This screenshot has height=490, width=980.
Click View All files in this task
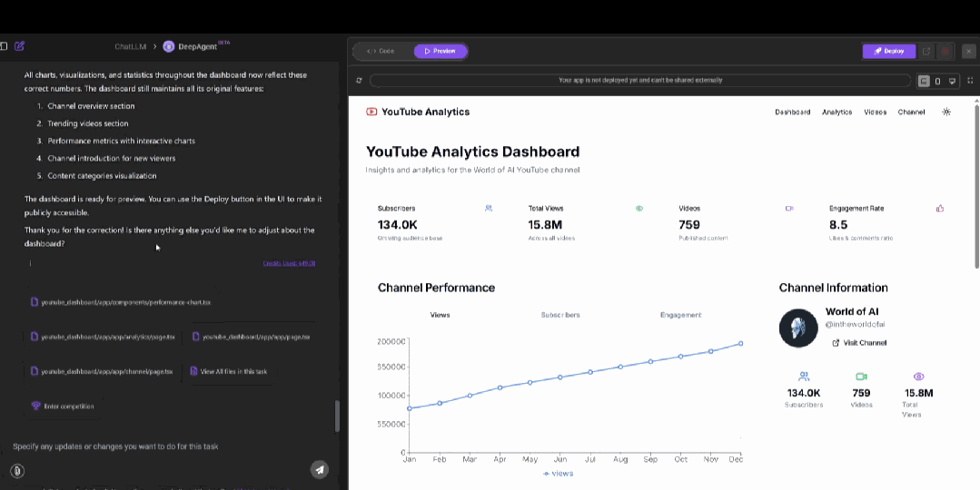coord(229,371)
